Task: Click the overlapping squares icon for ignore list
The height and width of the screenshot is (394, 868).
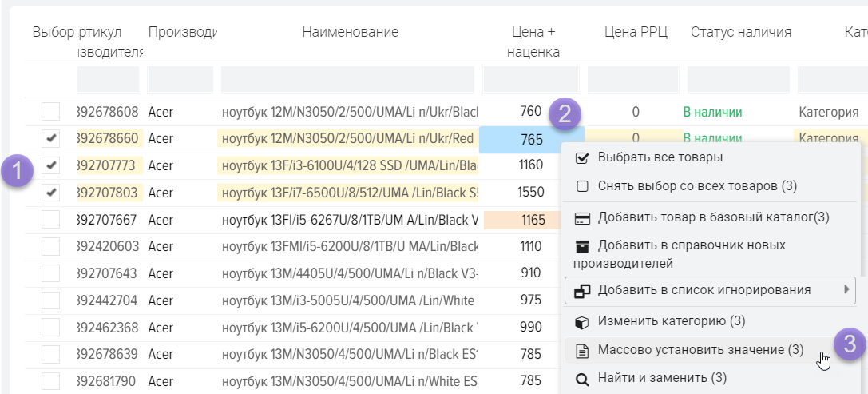Action: click(x=582, y=290)
